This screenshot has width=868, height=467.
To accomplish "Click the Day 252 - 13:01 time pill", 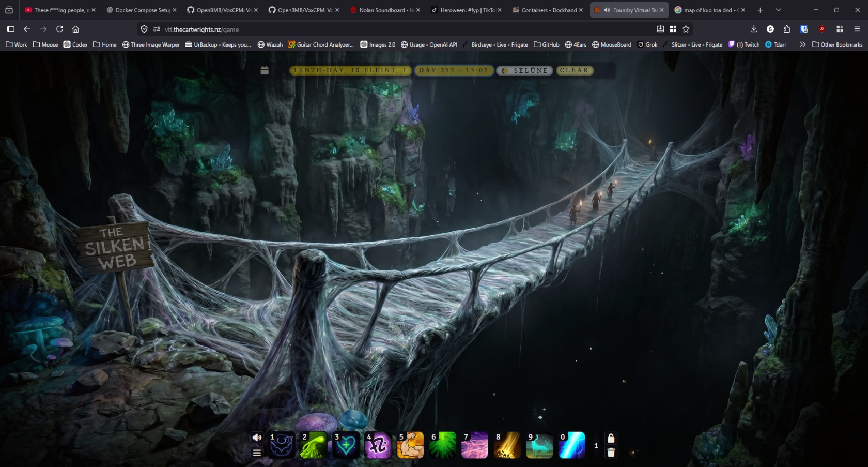I will pyautogui.click(x=453, y=70).
